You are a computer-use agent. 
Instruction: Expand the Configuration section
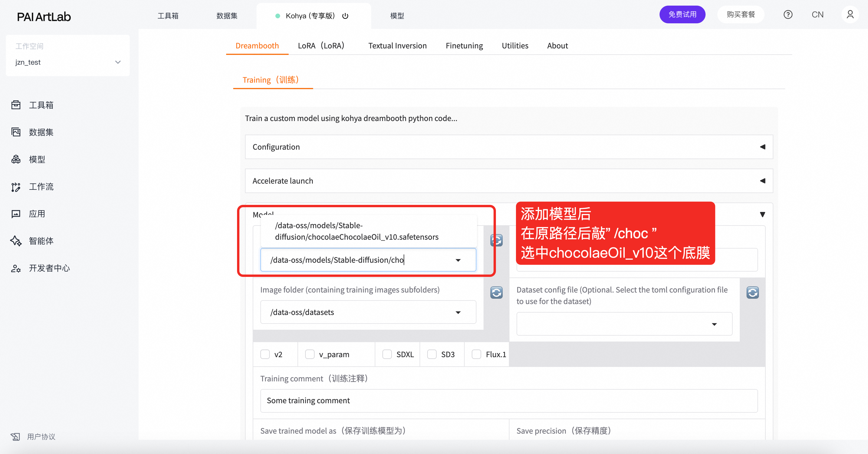pos(509,147)
